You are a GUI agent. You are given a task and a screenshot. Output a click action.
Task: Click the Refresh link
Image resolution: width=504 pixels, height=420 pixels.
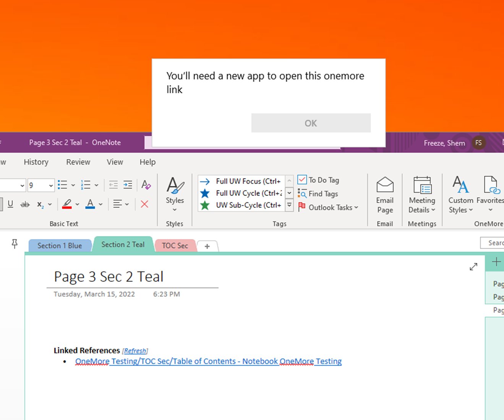[135, 351]
